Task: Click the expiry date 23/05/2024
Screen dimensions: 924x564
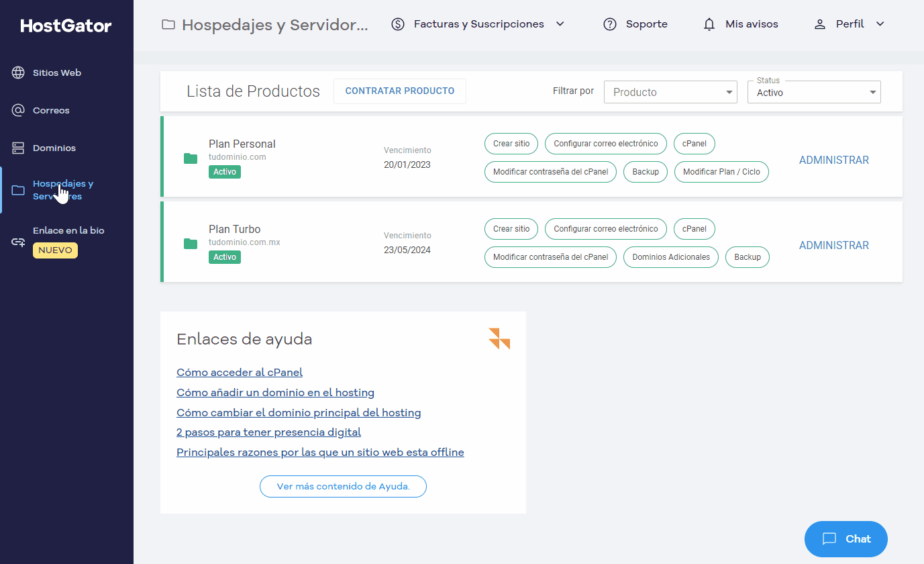Action: click(407, 250)
